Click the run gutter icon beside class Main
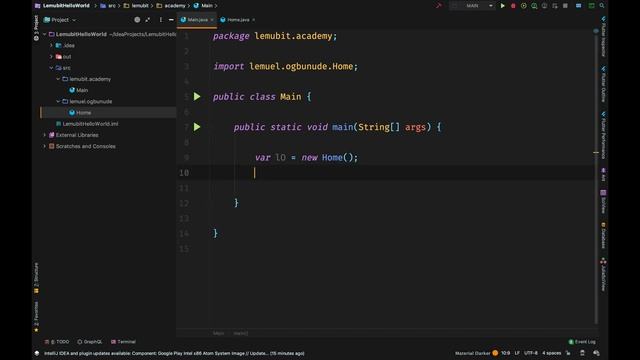The height and width of the screenshot is (360, 640). [x=197, y=97]
